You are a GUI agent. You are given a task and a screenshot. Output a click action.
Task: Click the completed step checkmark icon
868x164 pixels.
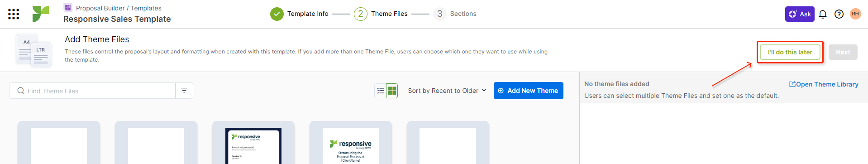pos(277,14)
